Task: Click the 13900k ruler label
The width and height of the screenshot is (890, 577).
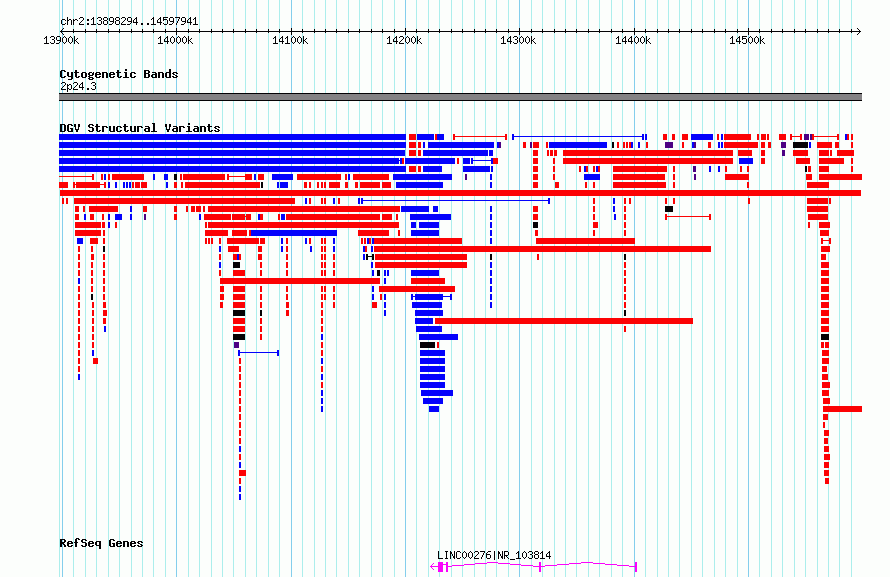Action: pos(61,40)
